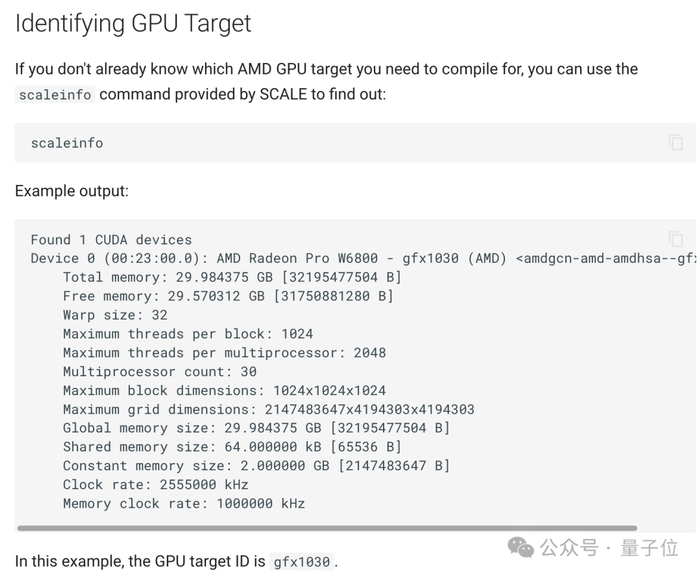The image size is (700, 576).
Task: Click the inline gfx1030 target ID code
Action: pos(301,562)
